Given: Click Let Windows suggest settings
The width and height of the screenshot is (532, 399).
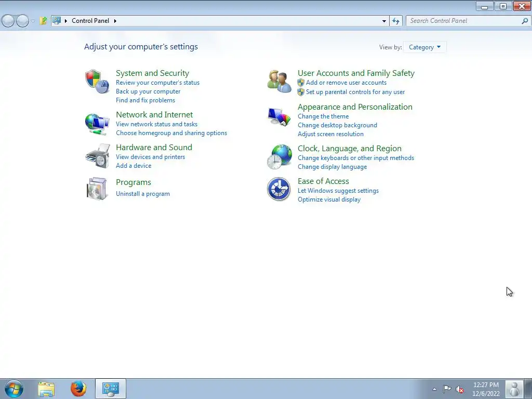Looking at the screenshot, I should pos(338,191).
